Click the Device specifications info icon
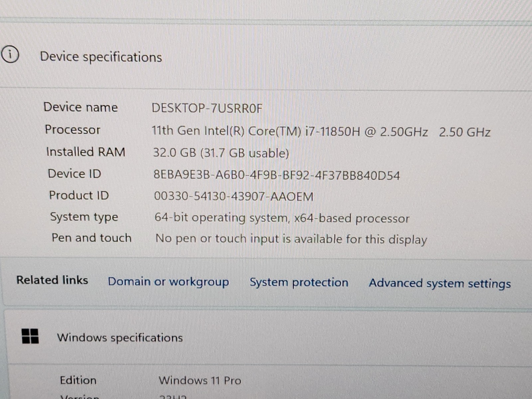 pos(10,54)
